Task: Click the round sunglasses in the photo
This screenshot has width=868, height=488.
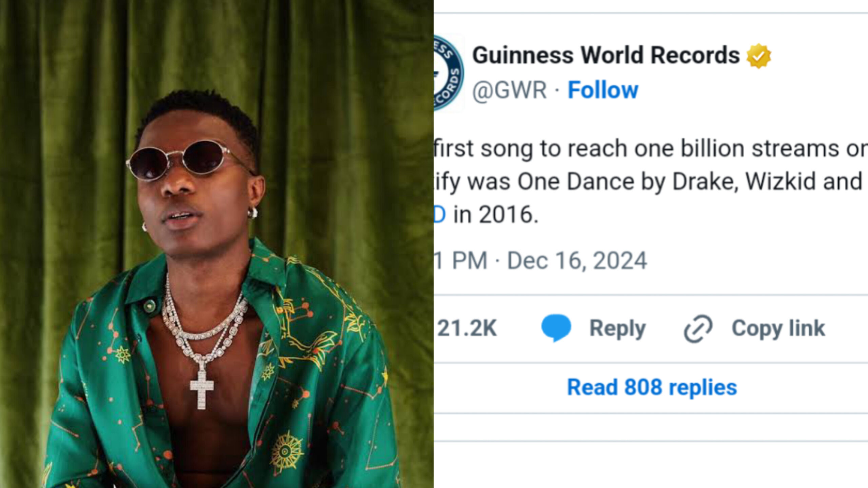Action: click(x=180, y=160)
